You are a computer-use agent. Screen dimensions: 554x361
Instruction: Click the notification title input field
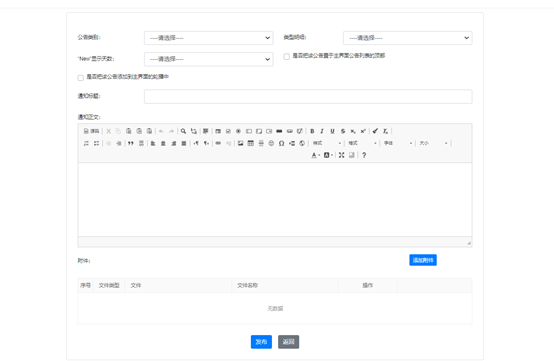308,96
